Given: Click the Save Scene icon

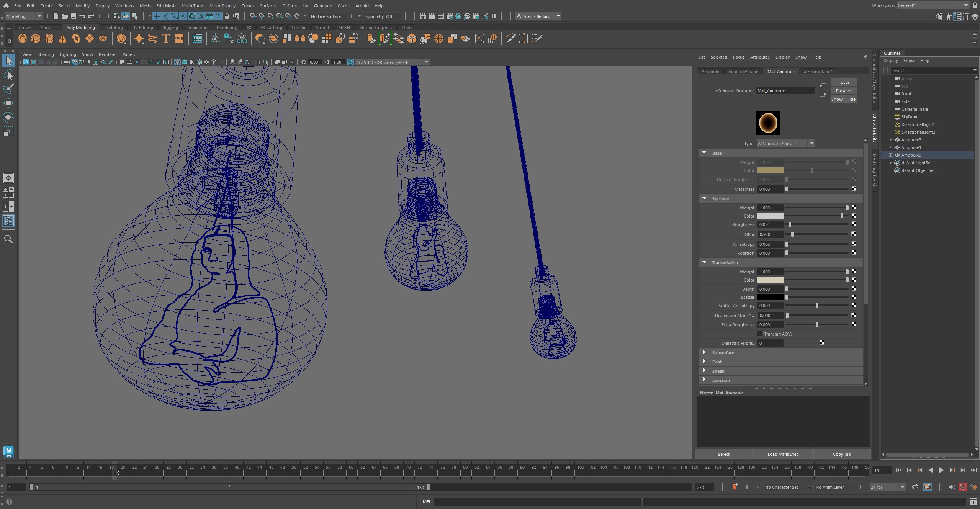Looking at the screenshot, I should click(x=73, y=16).
